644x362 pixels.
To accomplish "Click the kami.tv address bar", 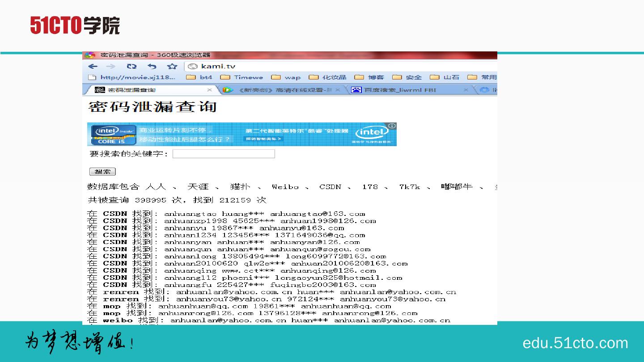I will (x=341, y=66).
